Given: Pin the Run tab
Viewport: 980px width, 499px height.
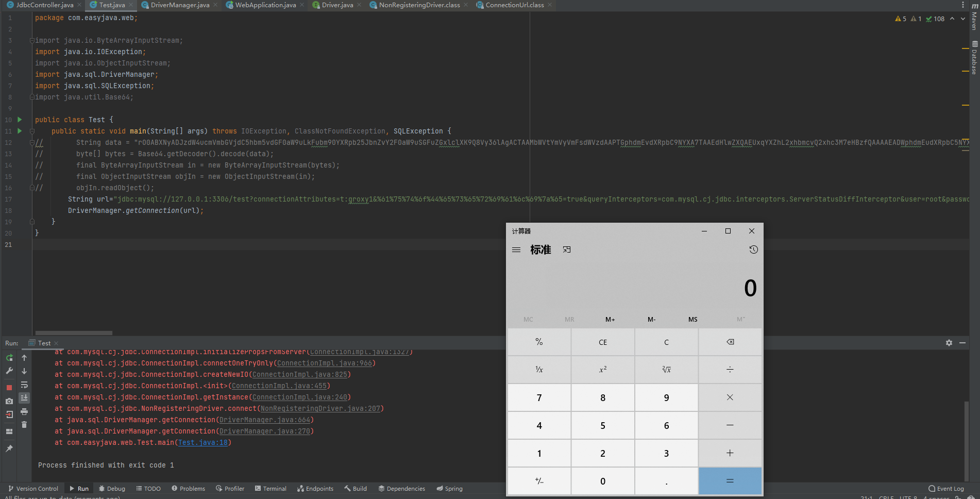Looking at the screenshot, I should (9, 448).
